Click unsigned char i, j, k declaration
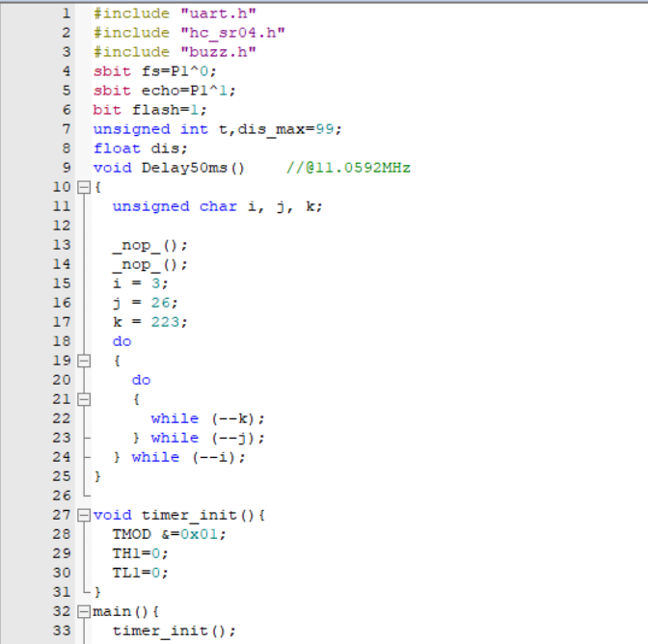648x644 pixels. [217, 206]
